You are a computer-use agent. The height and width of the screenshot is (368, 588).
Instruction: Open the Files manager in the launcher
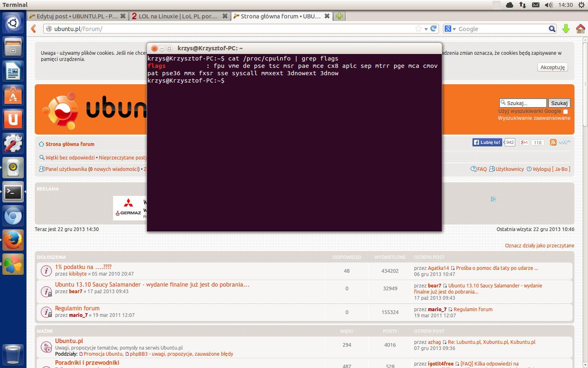coord(13,47)
